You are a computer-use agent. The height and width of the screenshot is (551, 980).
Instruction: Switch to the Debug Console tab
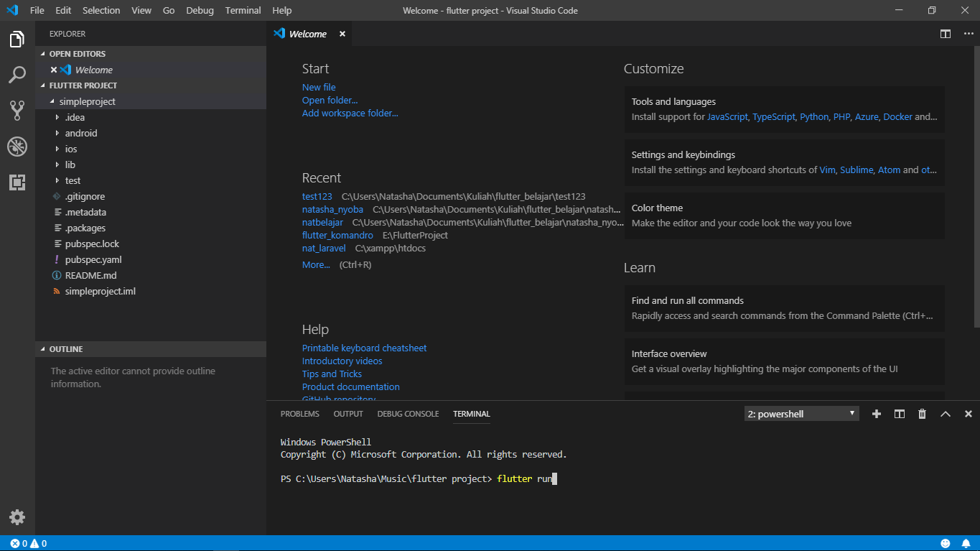pyautogui.click(x=408, y=414)
